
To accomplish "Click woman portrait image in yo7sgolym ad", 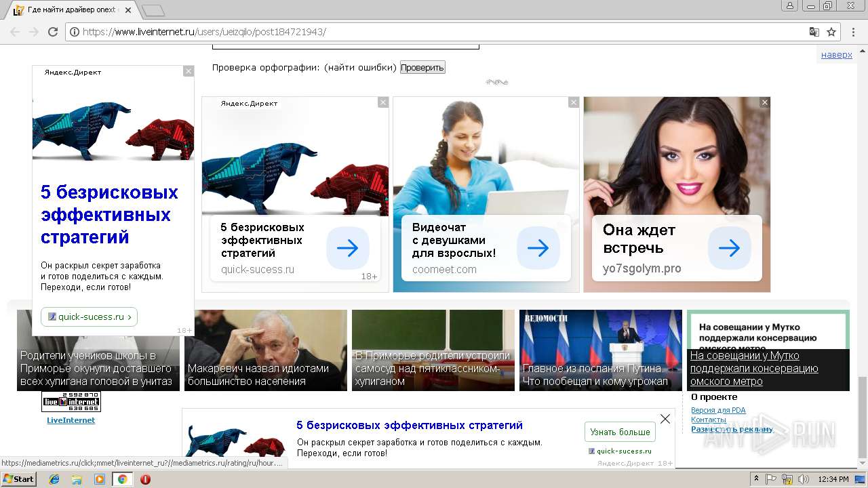I will point(677,157).
